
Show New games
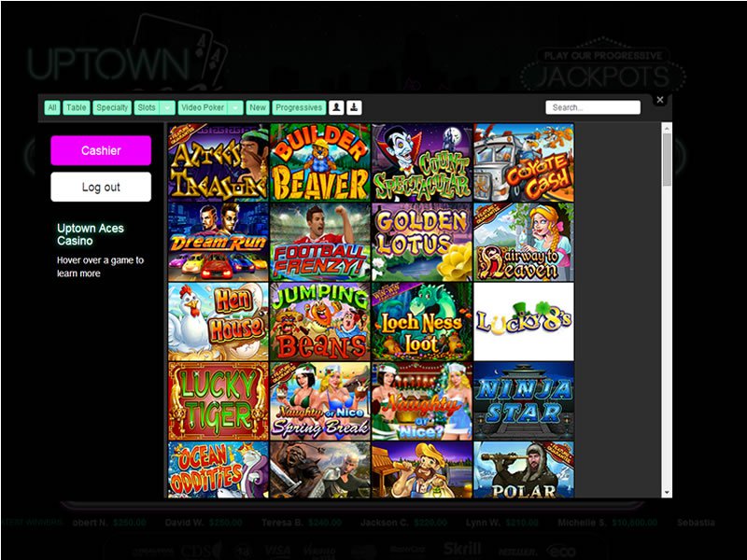[x=258, y=107]
